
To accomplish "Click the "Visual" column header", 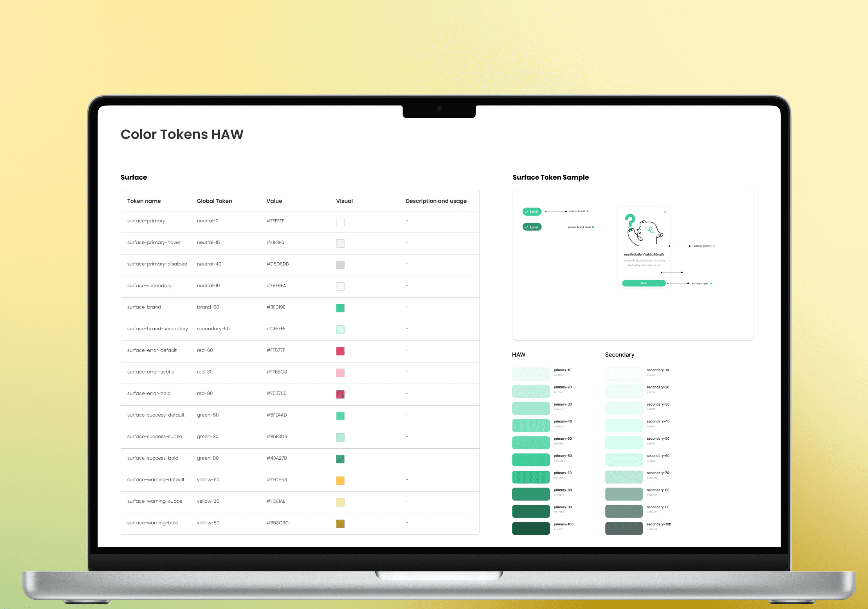I will pyautogui.click(x=345, y=201).
